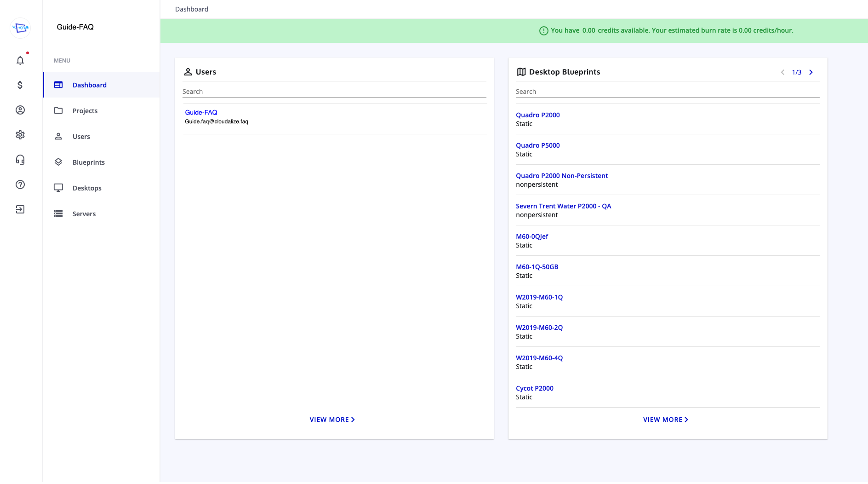This screenshot has height=484, width=868.
Task: Click the Blueprints layers icon
Action: (x=58, y=162)
